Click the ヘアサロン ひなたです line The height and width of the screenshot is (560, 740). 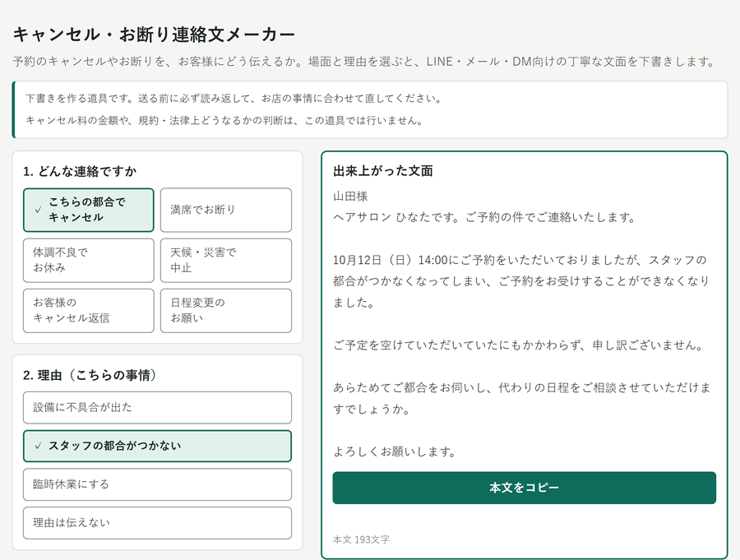pos(484,218)
